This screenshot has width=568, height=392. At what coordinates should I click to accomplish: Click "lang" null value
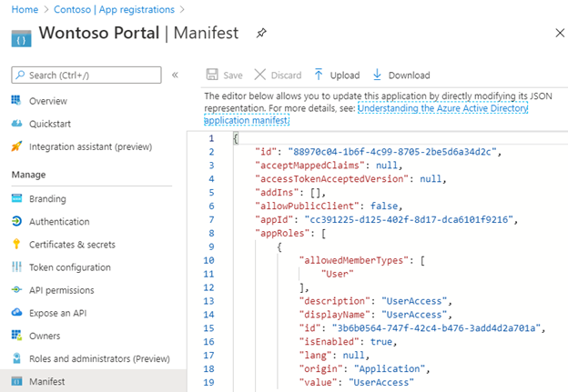point(353,356)
